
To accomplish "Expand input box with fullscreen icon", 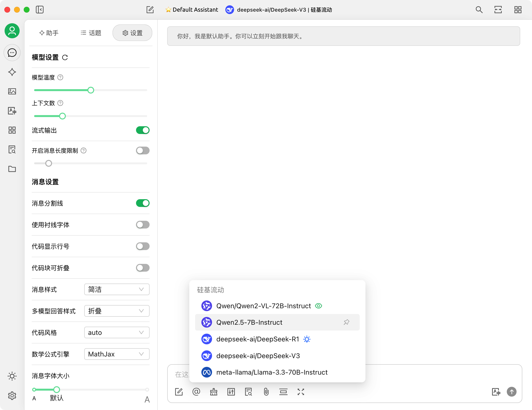I will pos(301,392).
